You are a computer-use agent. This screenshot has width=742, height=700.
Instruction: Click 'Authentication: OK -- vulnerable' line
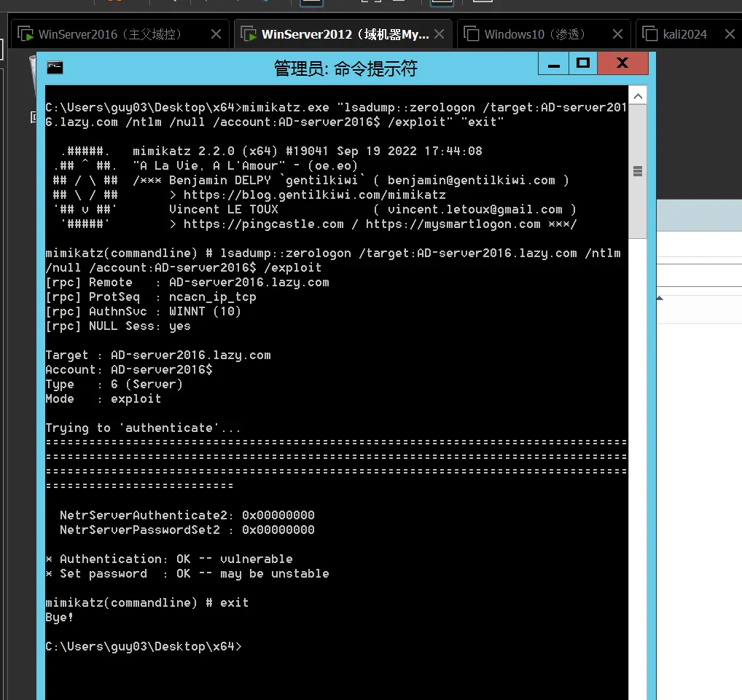click(x=169, y=559)
